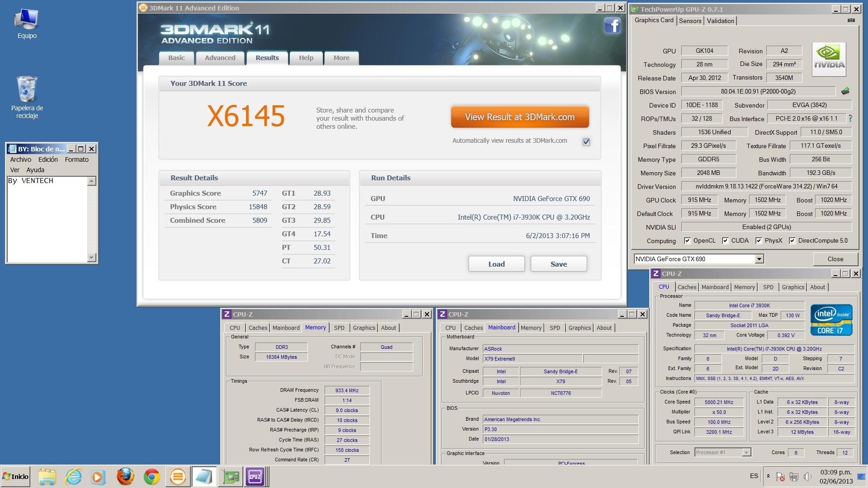This screenshot has height=488, width=868.
Task: Switch to Notepad via its taskbar icon
Action: pos(204,477)
